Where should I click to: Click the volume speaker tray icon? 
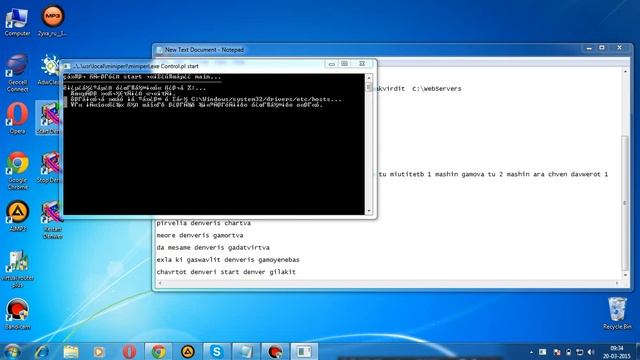point(591,352)
